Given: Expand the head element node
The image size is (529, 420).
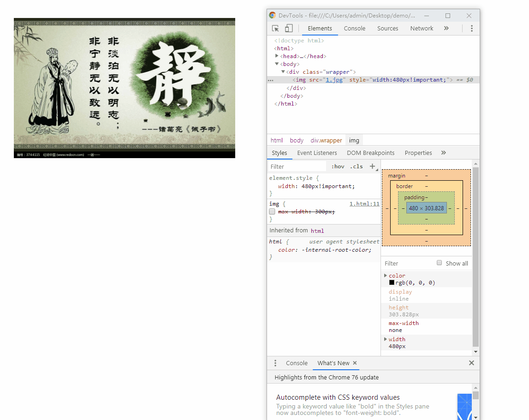Looking at the screenshot, I should (277, 56).
